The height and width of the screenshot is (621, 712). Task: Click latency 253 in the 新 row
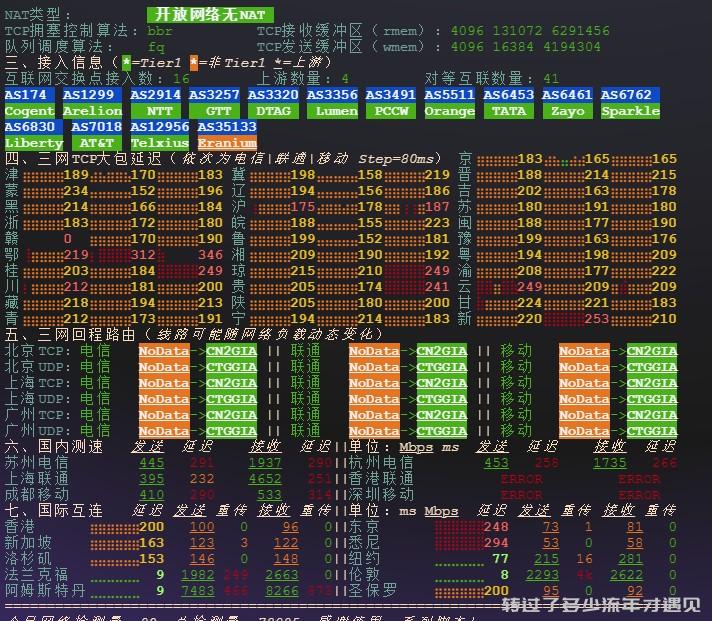click(x=597, y=319)
